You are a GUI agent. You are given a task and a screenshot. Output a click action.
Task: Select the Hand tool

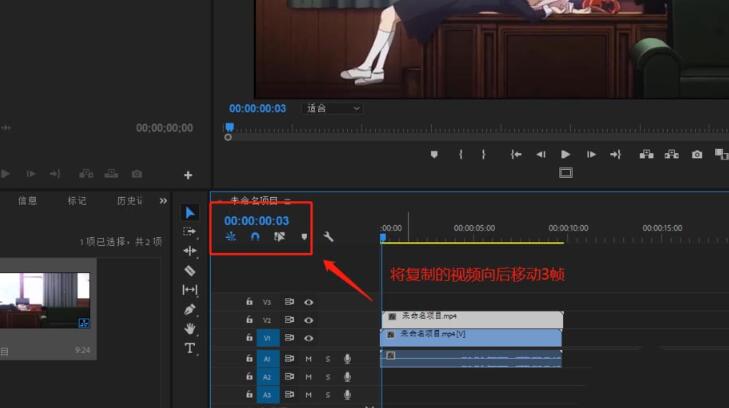click(190, 328)
